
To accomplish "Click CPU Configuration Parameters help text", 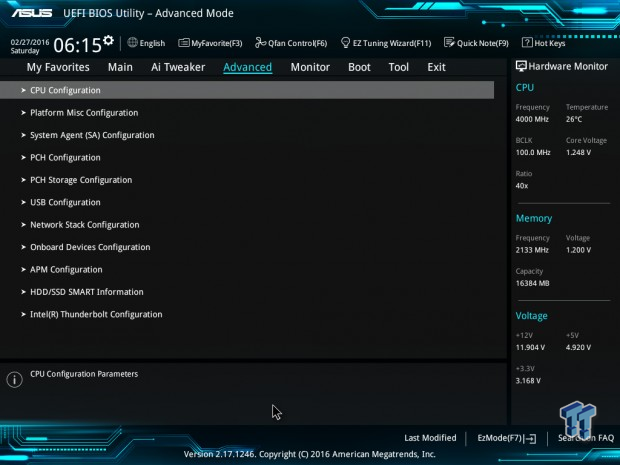I will [x=84, y=374].
